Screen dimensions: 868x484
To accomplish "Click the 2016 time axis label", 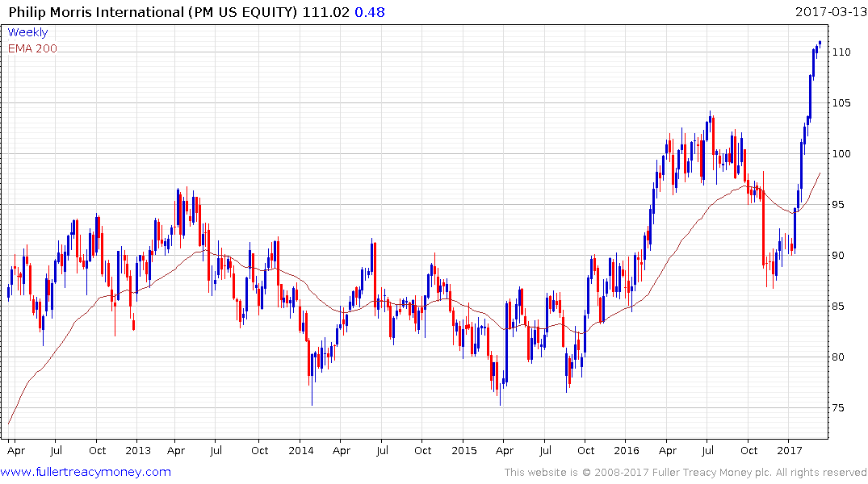I will 627,450.
